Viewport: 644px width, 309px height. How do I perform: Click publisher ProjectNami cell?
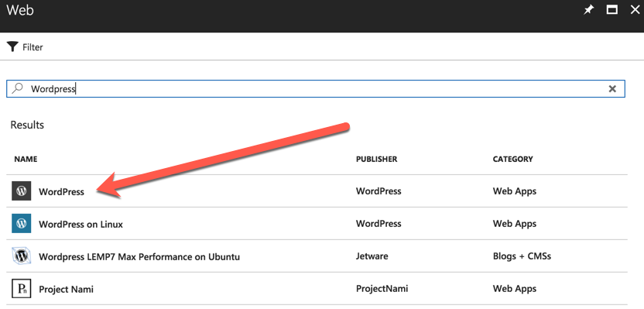(x=382, y=289)
